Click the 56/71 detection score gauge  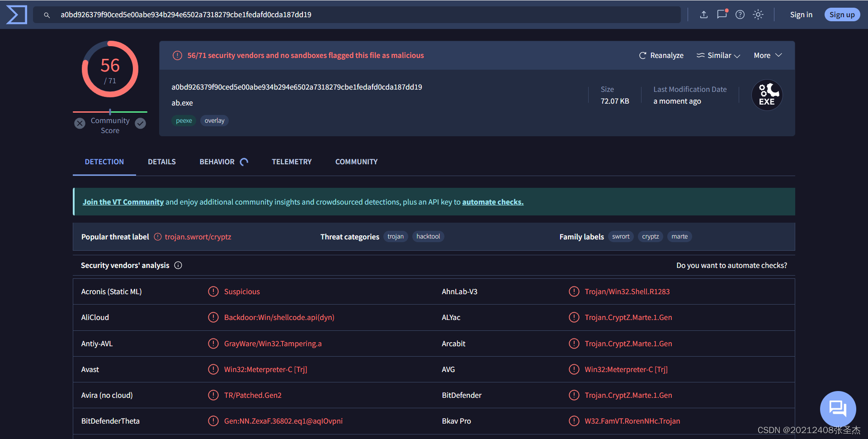110,69
